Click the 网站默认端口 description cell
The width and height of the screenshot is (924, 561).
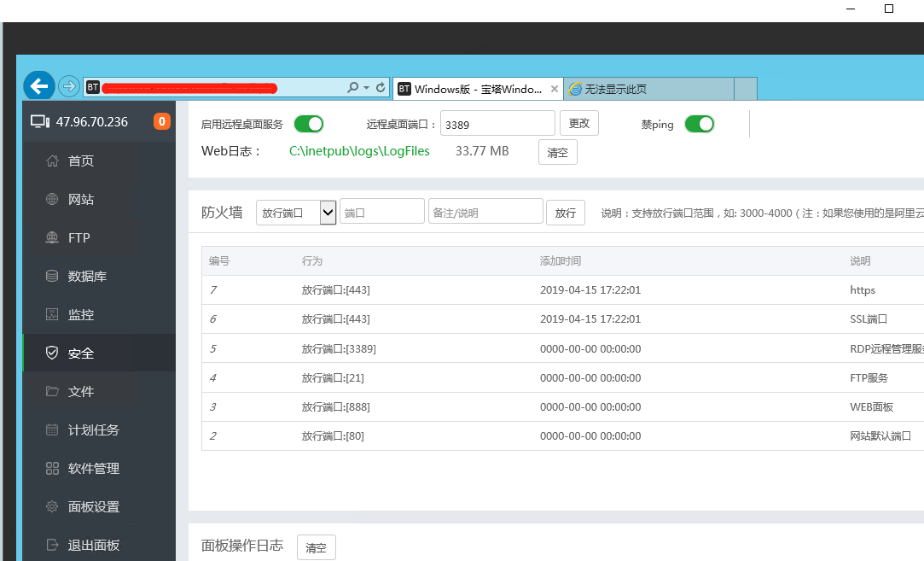(x=880, y=436)
